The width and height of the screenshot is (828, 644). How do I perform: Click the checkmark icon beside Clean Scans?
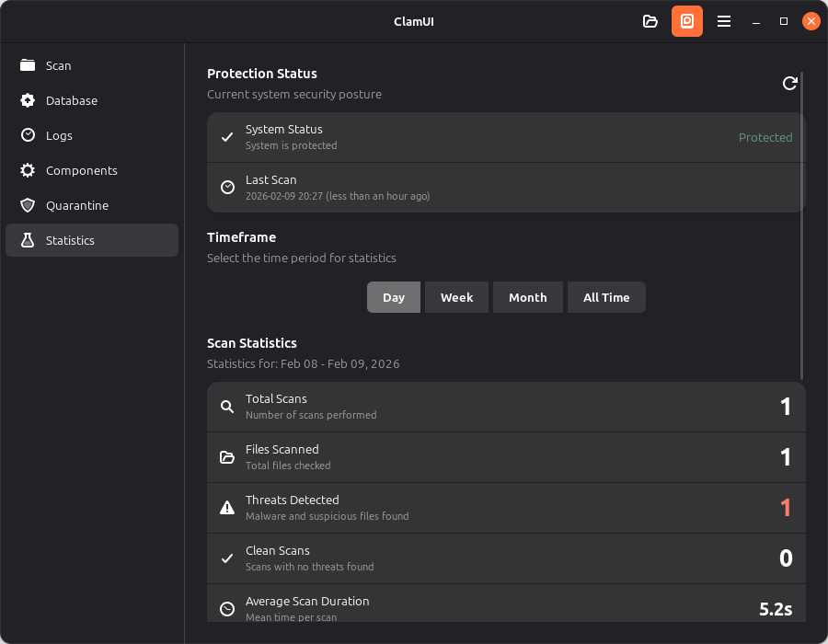pos(227,558)
